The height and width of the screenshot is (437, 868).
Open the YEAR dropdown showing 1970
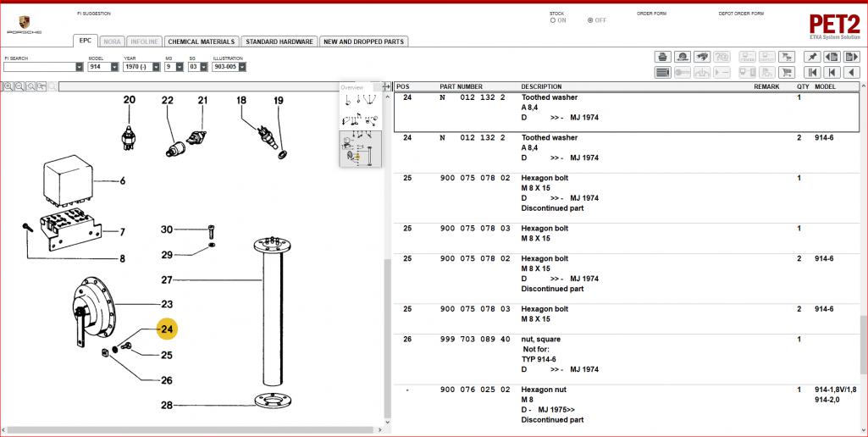click(x=156, y=67)
